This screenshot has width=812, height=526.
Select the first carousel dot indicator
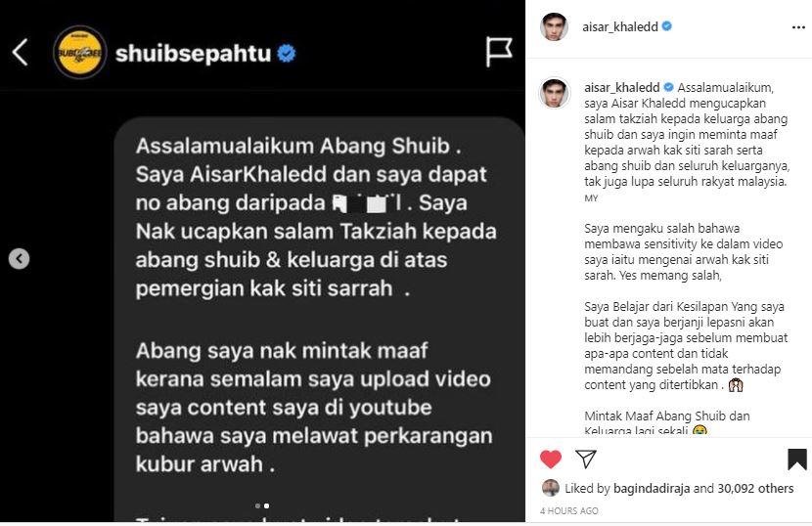(258, 505)
